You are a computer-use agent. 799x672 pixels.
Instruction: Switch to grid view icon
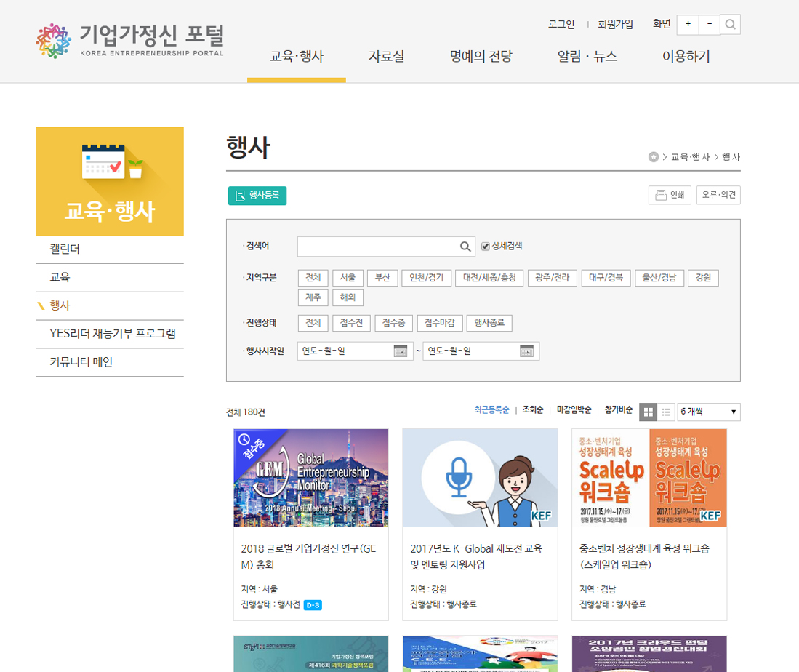click(649, 412)
